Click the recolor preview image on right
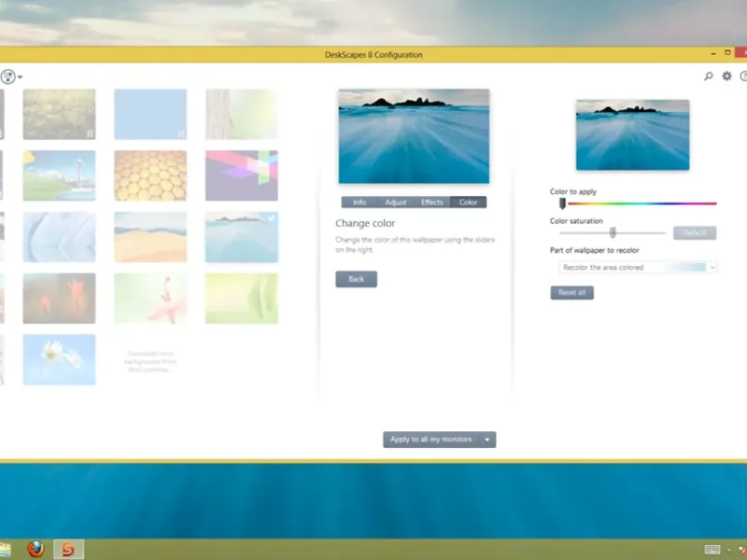This screenshot has width=747, height=560. (633, 134)
